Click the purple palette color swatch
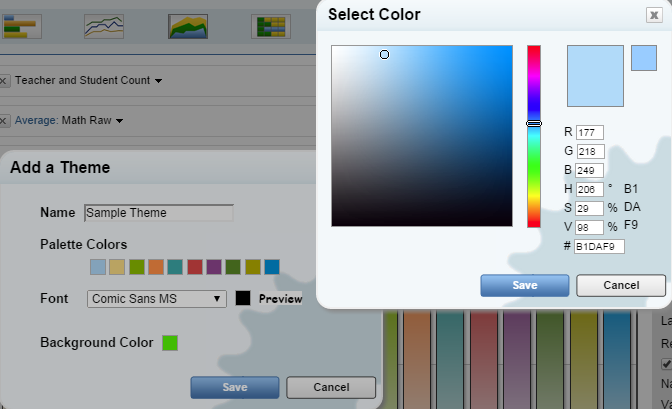 pyautogui.click(x=214, y=266)
